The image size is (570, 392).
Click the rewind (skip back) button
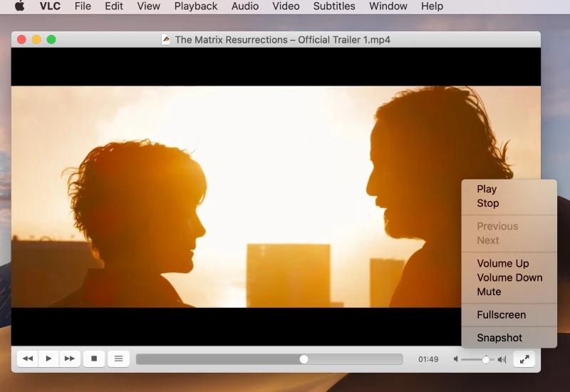point(28,359)
